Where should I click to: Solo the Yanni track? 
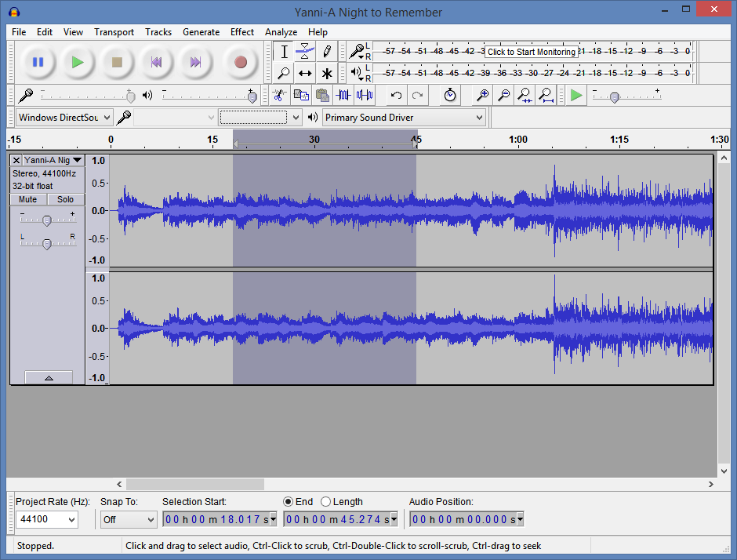(66, 199)
